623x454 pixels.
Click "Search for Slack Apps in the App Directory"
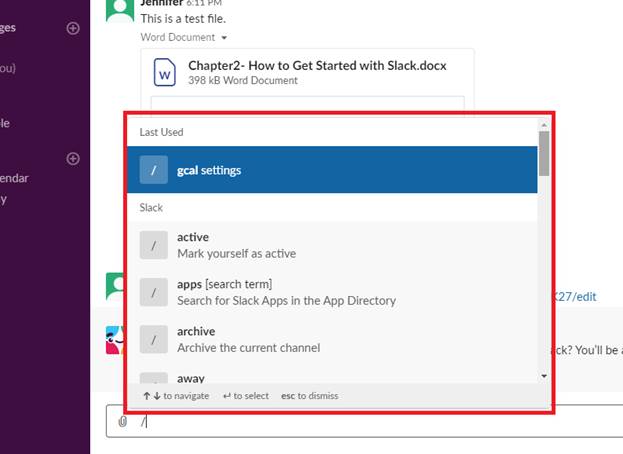[286, 301]
